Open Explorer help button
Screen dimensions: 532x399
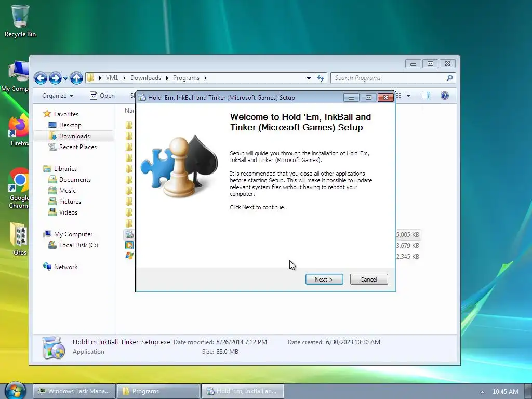click(x=445, y=96)
